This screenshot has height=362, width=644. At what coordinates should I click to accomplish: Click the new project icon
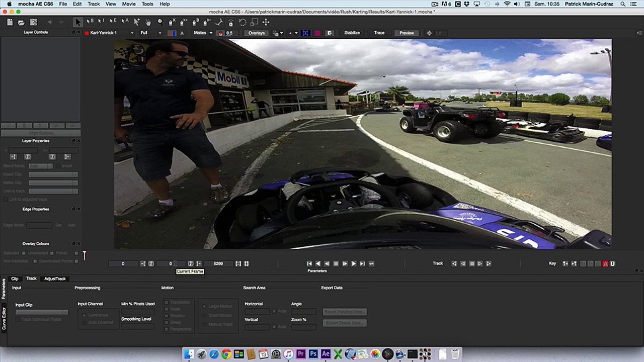[x=10, y=22]
